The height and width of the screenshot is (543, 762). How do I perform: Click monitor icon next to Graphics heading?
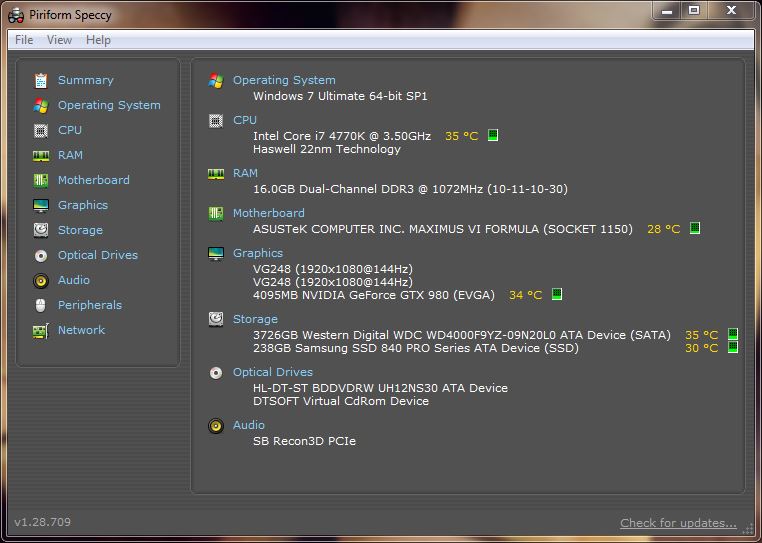[216, 253]
